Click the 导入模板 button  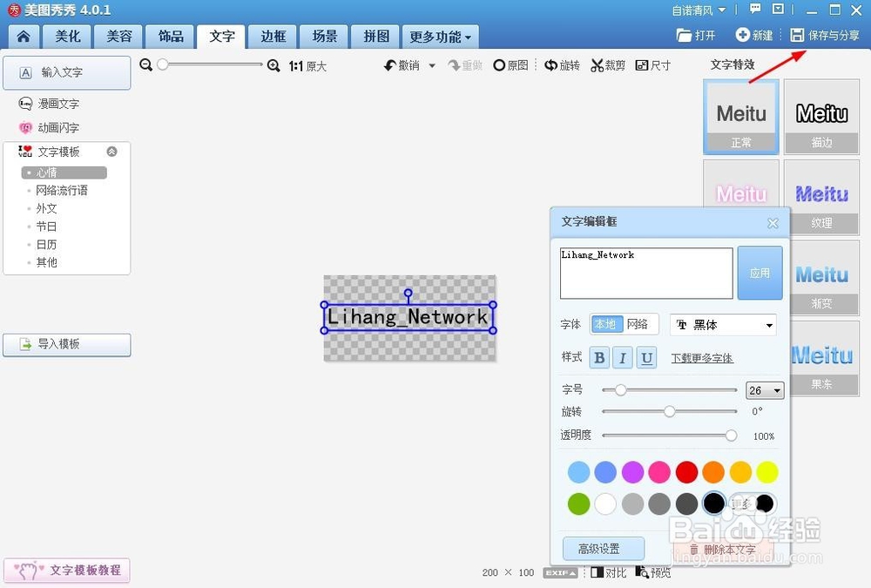pos(67,344)
